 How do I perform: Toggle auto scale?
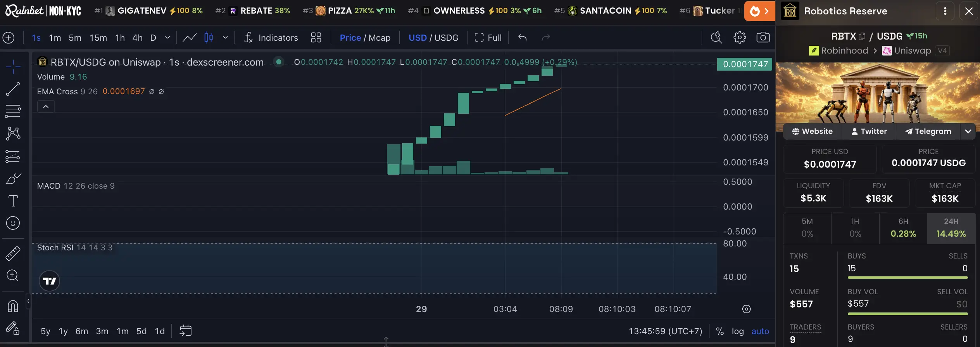point(760,331)
